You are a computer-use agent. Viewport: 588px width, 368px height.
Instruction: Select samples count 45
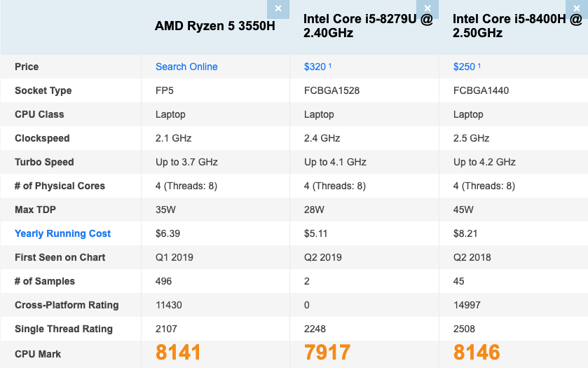pyautogui.click(x=459, y=281)
